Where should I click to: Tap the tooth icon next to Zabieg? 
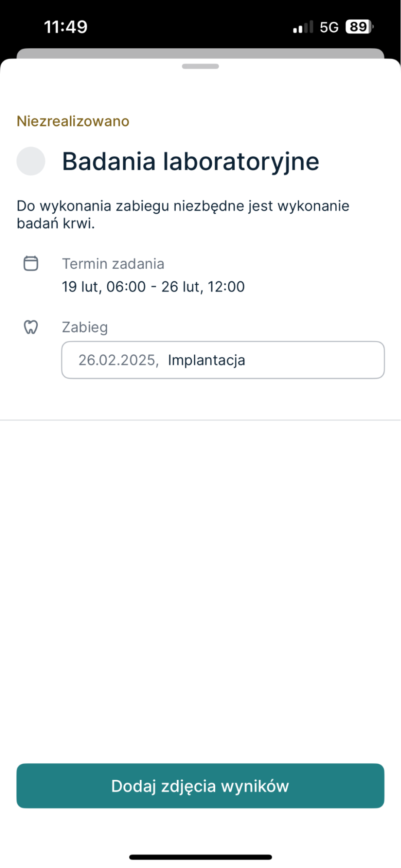pos(31,327)
